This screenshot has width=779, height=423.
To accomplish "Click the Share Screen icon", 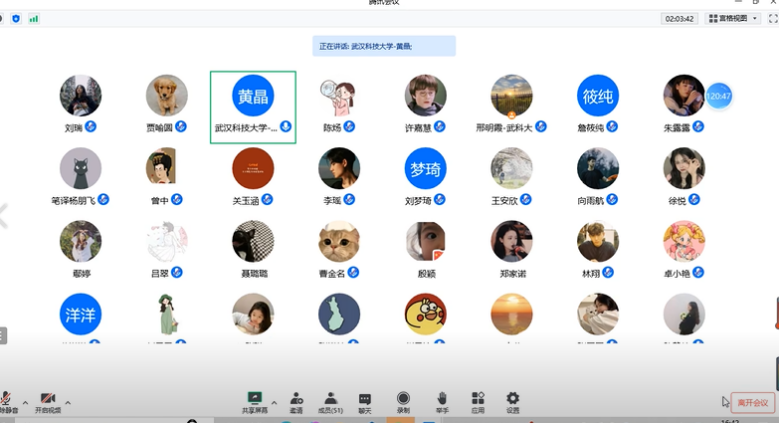I will point(254,399).
